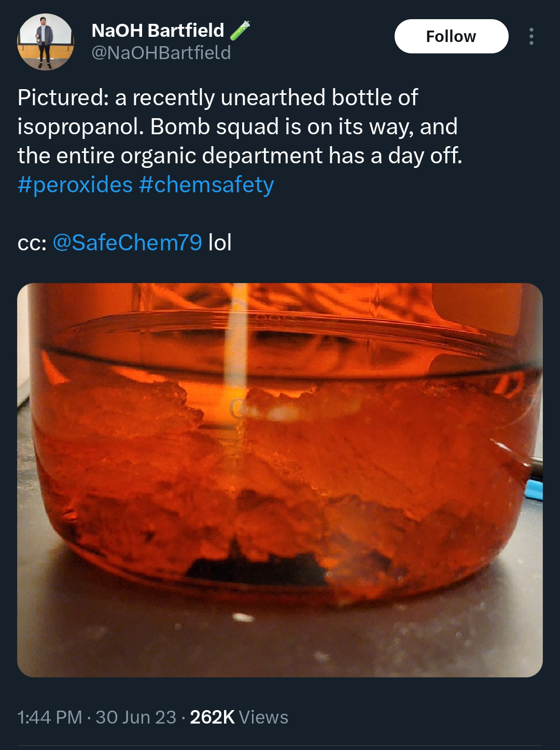The image size is (560, 750).
Task: Click the 1:44 PM timestamp
Action: point(50,717)
